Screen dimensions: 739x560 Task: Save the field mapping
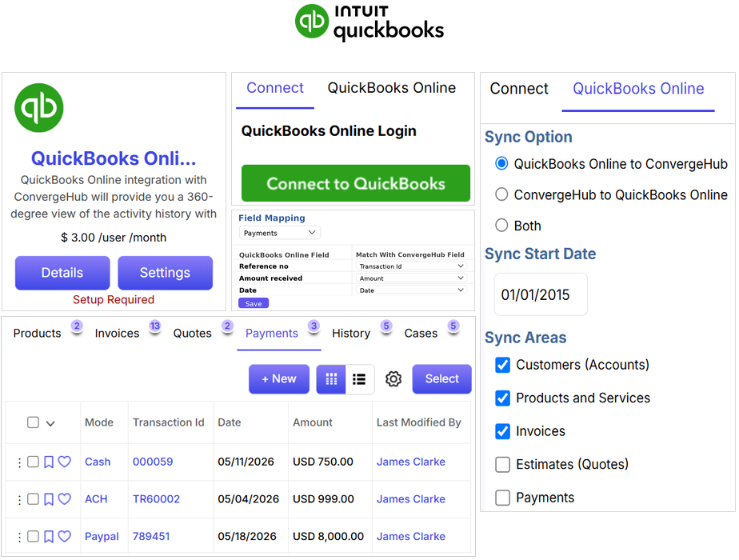pos(254,303)
